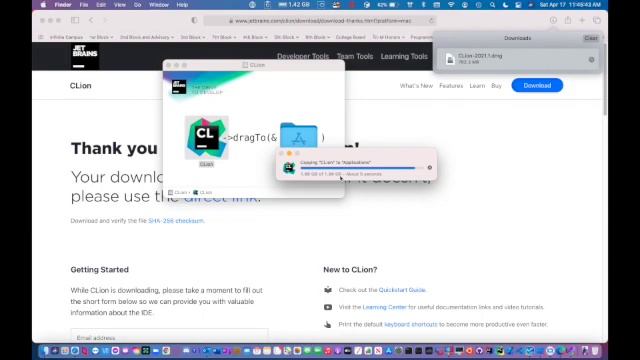The width and height of the screenshot is (640, 360).
Task: Select the CLion app icon in the installer window
Action: tap(207, 138)
